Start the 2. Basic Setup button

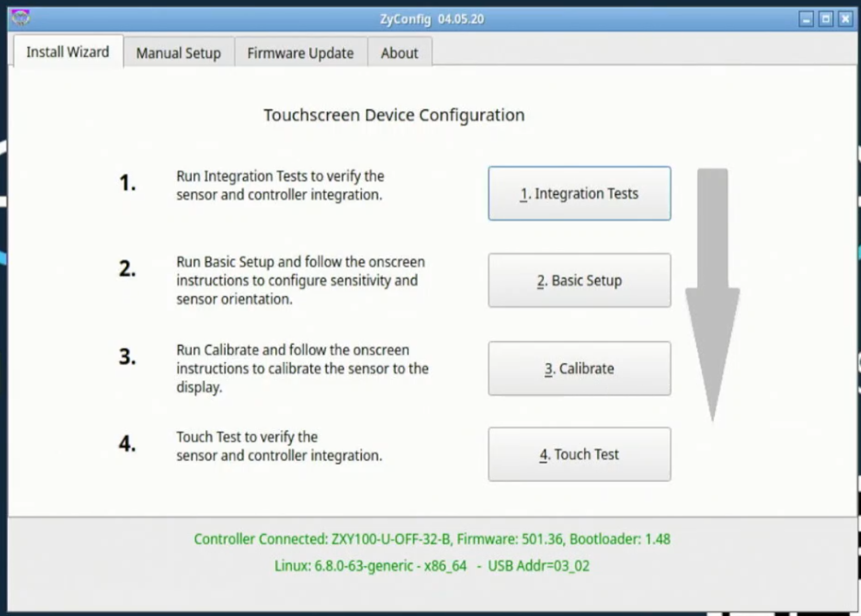click(x=579, y=280)
